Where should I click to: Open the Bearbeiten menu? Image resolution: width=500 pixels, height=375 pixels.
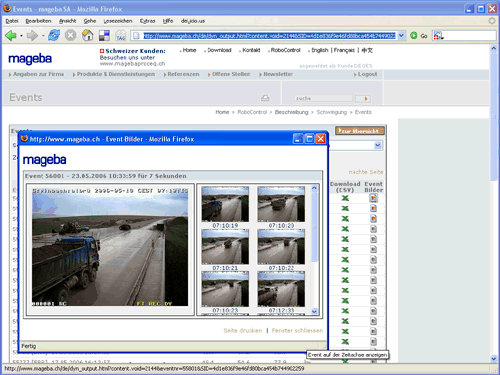coord(38,21)
